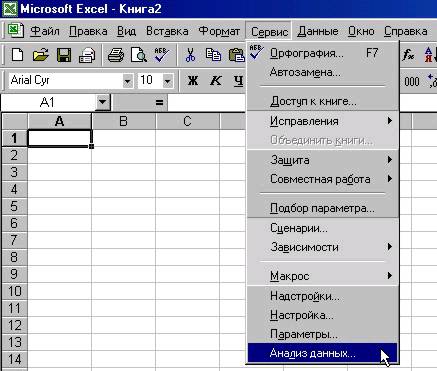437x371 pixels.
Task: Open the Формат menu
Action: tap(219, 31)
